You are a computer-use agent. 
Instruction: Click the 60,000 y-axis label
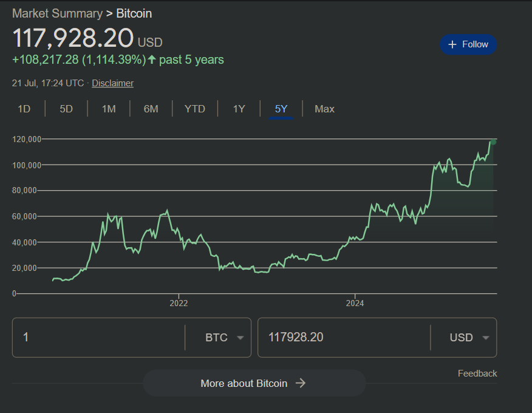24,216
